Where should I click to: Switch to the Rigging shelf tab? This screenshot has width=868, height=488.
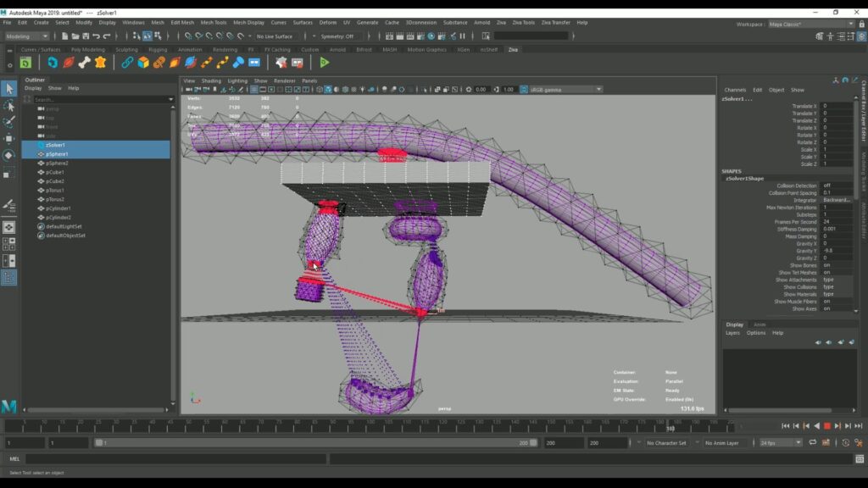158,49
